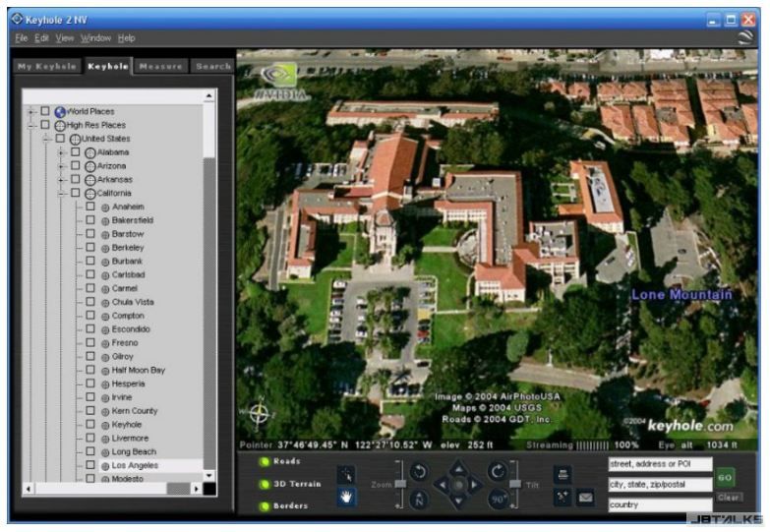770x532 pixels.
Task: Pan the map up with the up arrow
Action: [458, 469]
